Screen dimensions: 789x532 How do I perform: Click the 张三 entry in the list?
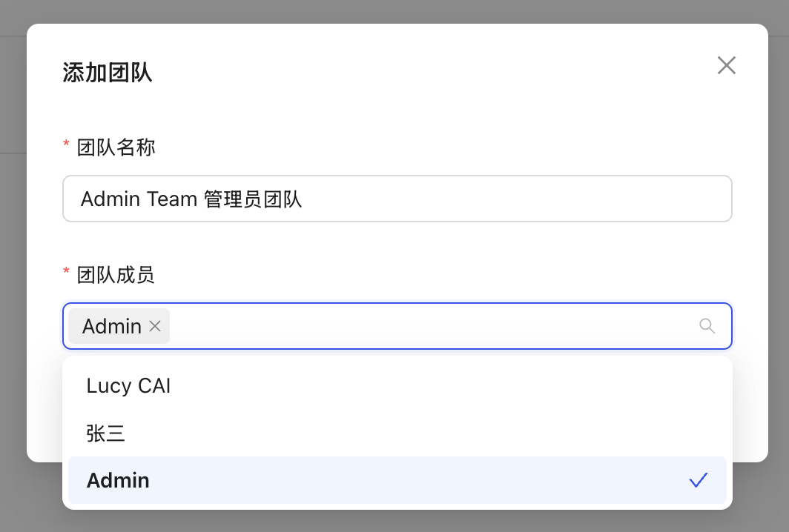(x=106, y=433)
